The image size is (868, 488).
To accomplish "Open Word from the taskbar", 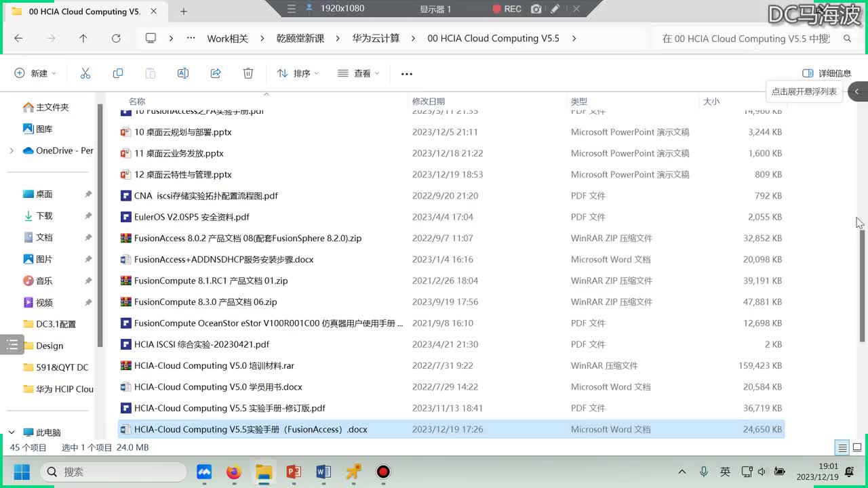I will [323, 472].
